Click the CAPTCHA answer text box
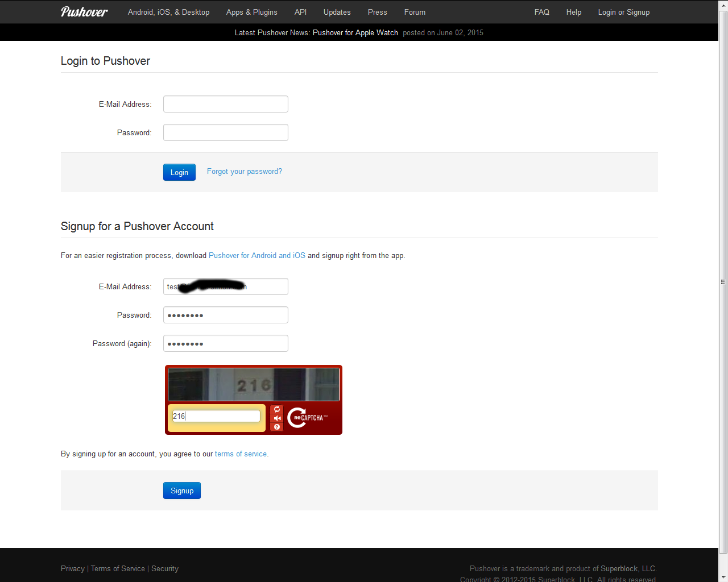This screenshot has height=582, width=728. pyautogui.click(x=216, y=416)
